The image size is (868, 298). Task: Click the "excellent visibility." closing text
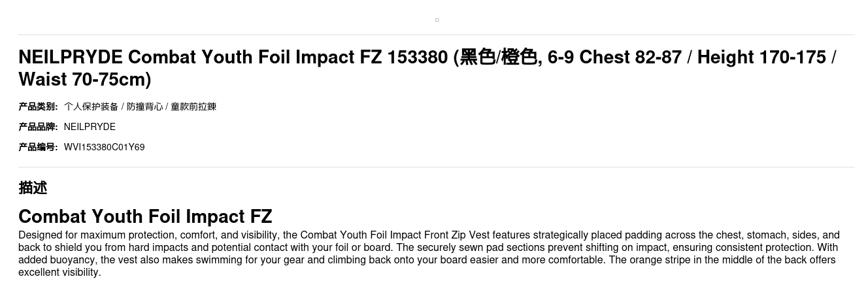[59, 272]
